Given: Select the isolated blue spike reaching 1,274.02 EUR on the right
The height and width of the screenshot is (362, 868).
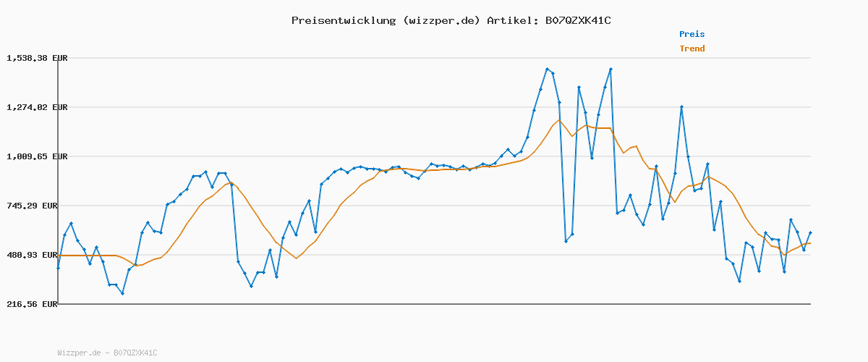Looking at the screenshot, I should tap(681, 107).
